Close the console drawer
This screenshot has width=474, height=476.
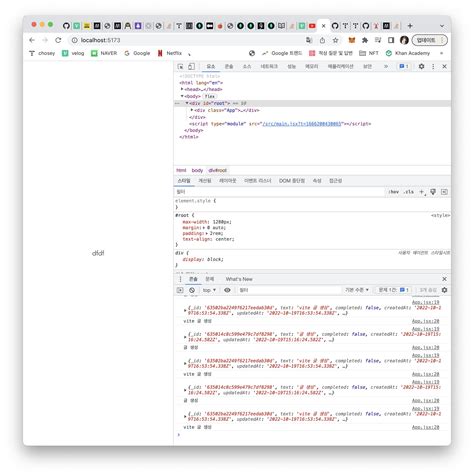point(444,279)
